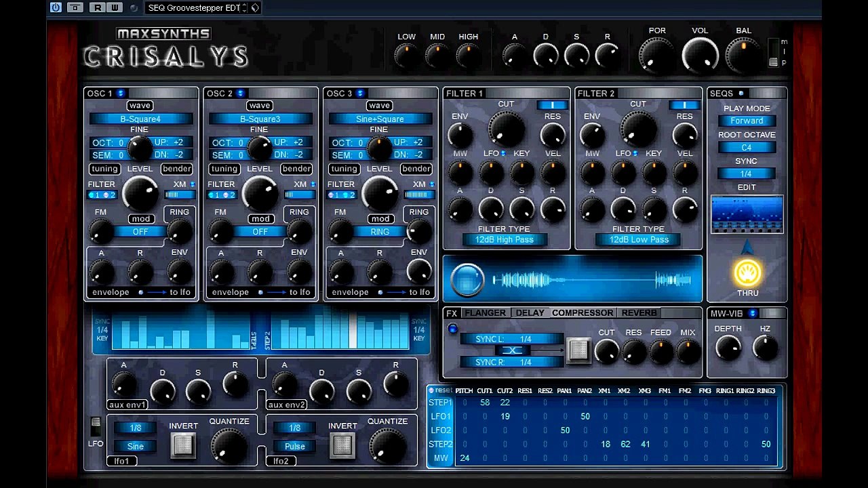Screen dimensions: 868x488
Task: Click OSC 3 XM amount slider
Action: tap(419, 195)
